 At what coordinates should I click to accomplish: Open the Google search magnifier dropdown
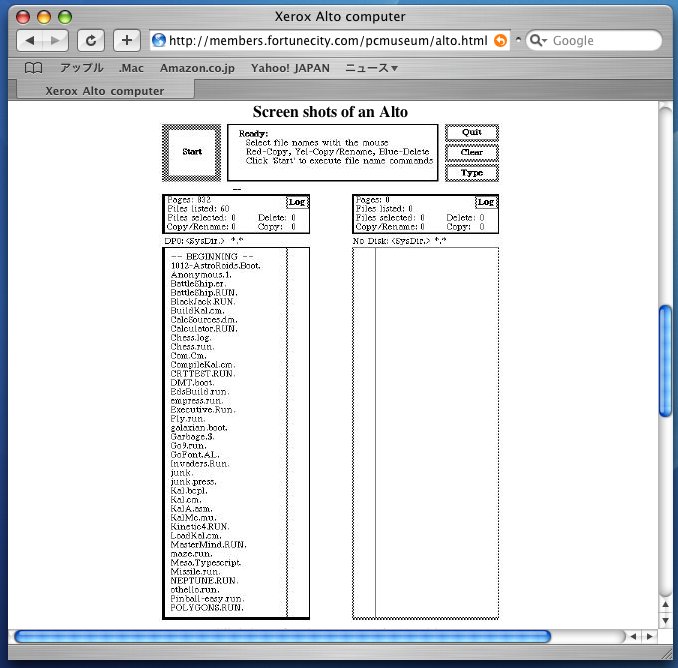click(538, 41)
